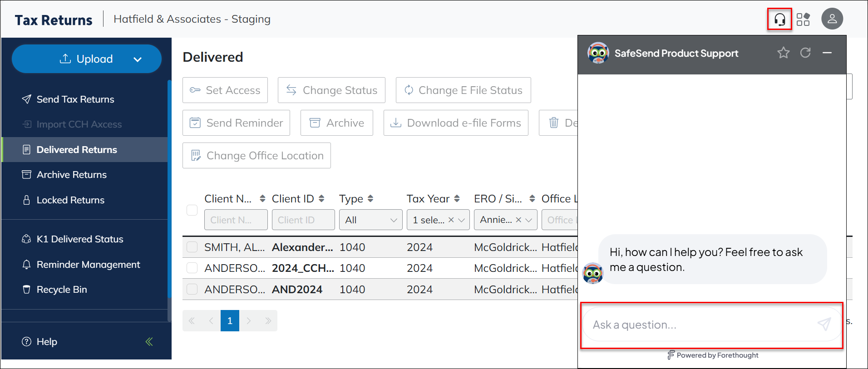Viewport: 868px width, 369px height.
Task: Open the apps grid switcher icon
Action: point(803,20)
